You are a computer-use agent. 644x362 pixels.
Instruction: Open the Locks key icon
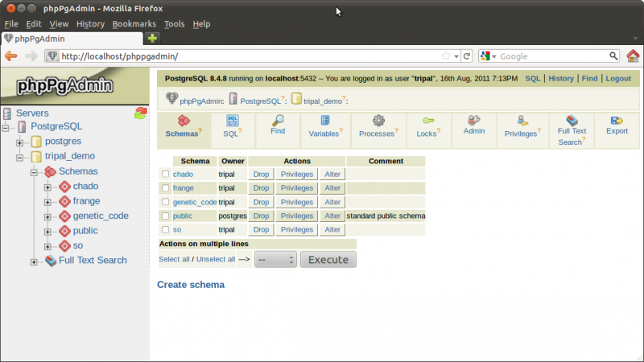pos(428,121)
